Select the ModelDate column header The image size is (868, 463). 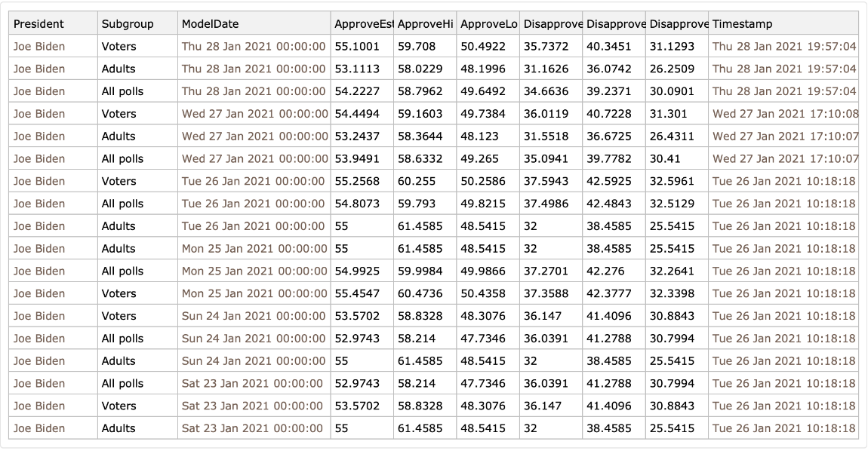click(210, 24)
